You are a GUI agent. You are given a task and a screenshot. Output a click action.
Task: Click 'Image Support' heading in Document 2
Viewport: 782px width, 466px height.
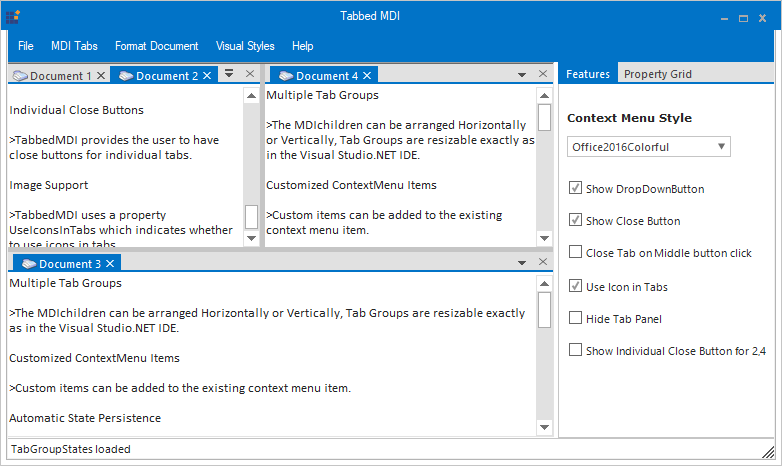pos(48,185)
